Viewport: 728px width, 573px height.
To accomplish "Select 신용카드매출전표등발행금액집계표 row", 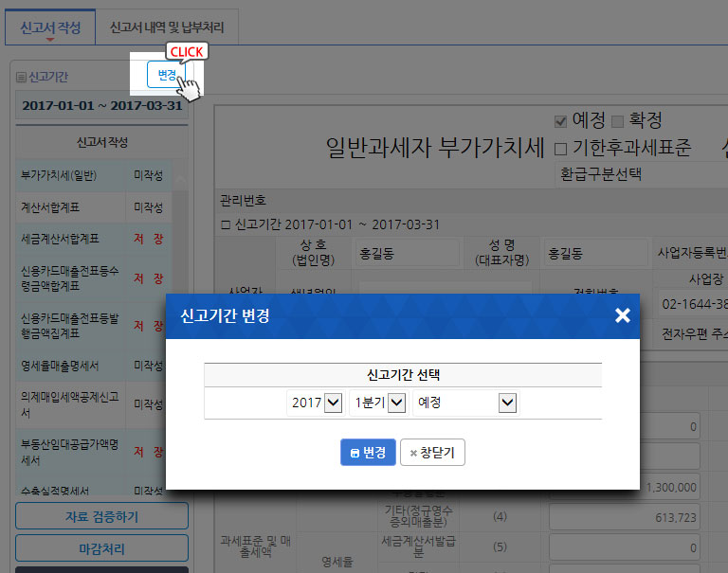I will click(94, 325).
